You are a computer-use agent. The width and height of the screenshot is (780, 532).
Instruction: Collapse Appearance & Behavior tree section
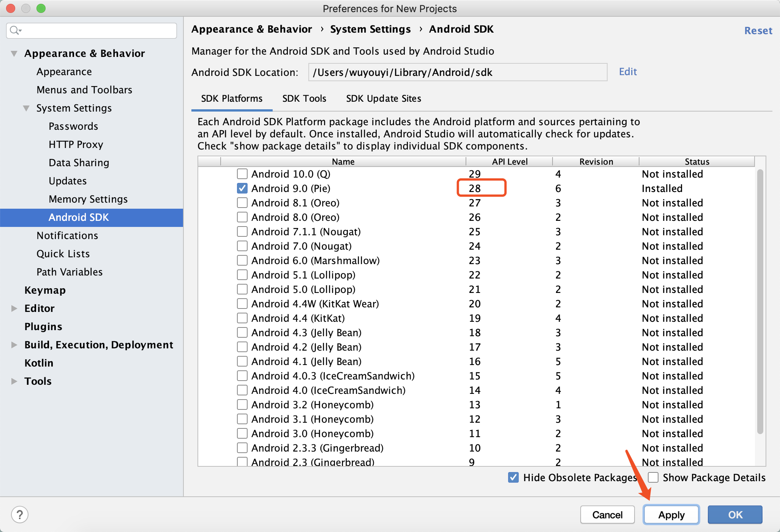[14, 54]
